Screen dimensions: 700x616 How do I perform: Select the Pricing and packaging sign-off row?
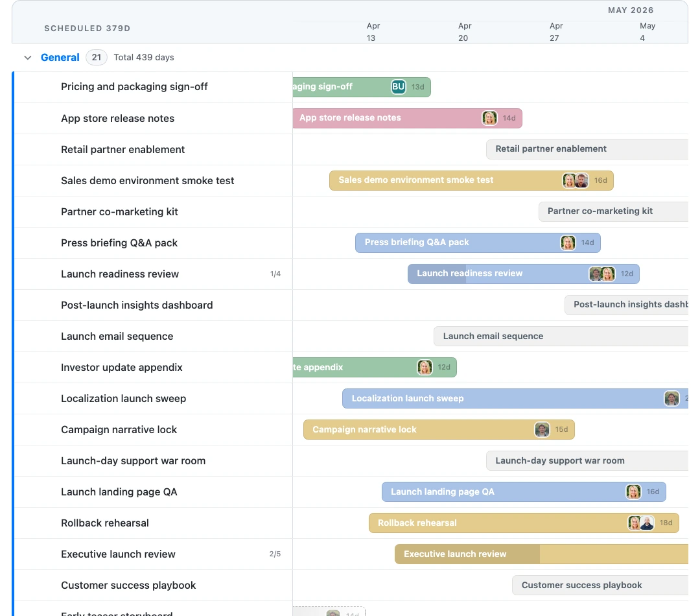154,87
